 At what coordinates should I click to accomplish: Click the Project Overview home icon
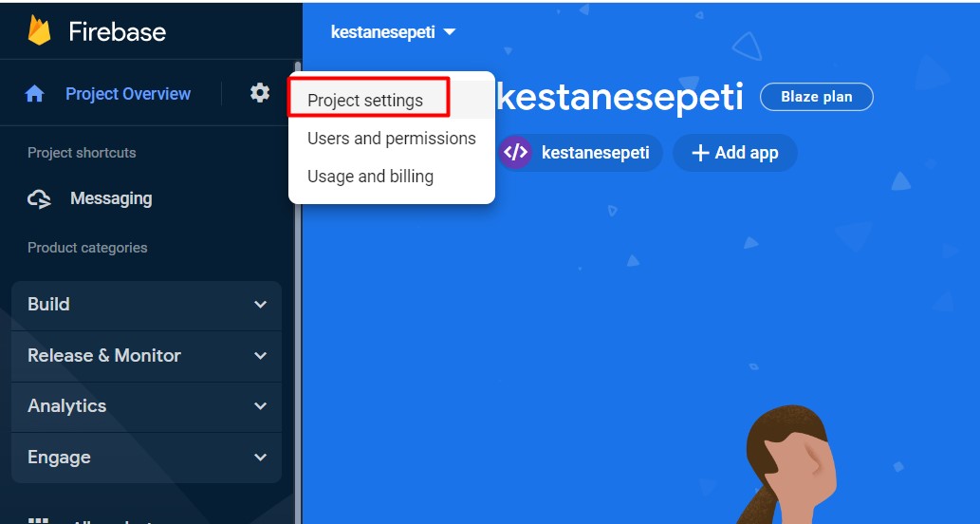pos(34,94)
